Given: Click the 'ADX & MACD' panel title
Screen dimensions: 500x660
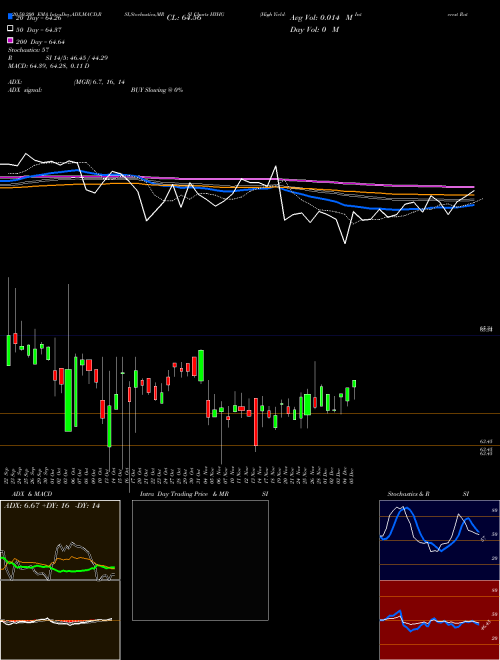Looking at the screenshot, I should coord(32,494).
